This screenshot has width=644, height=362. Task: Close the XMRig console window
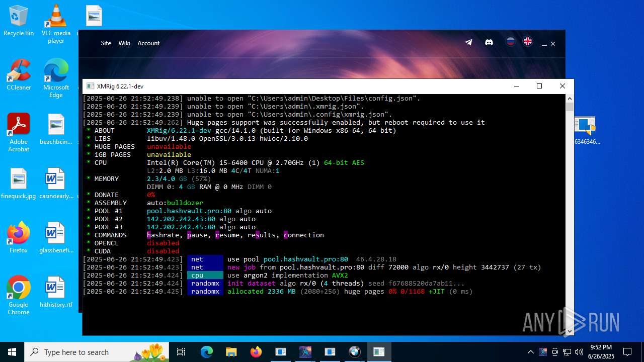pos(562,86)
